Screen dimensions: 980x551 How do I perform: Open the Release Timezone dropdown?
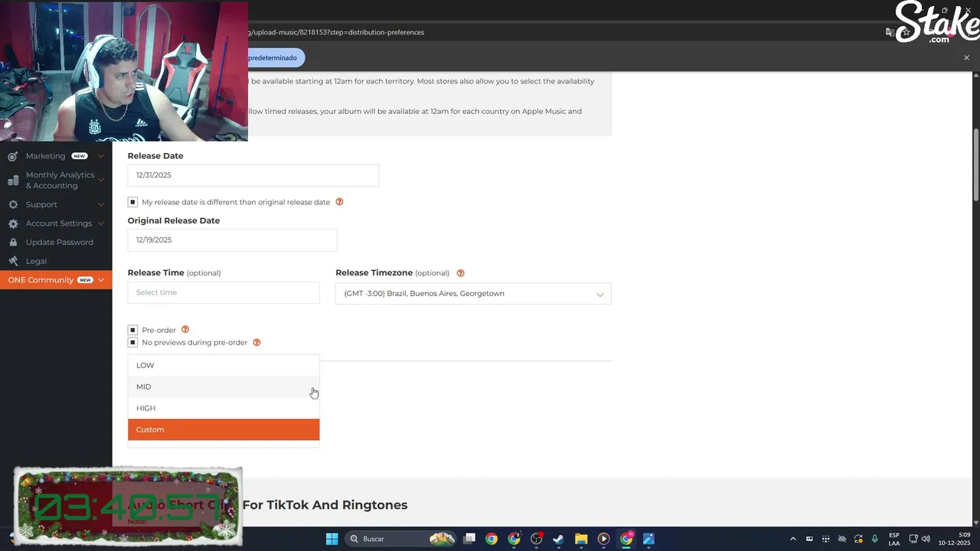coord(473,294)
